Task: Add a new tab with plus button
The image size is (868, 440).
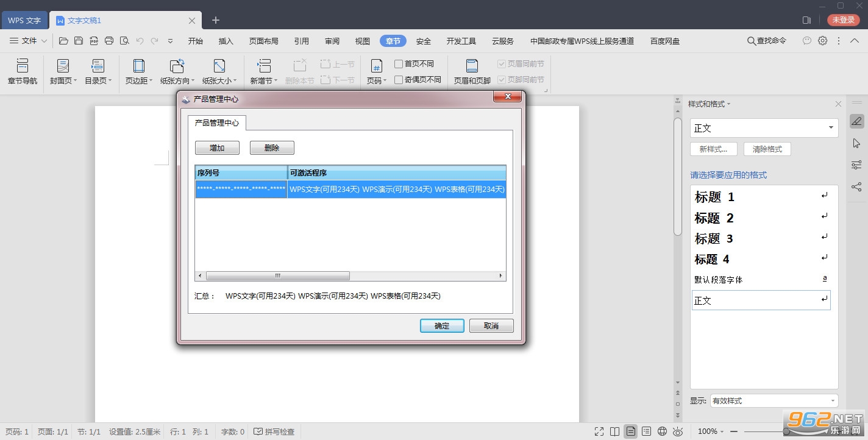Action: click(216, 20)
